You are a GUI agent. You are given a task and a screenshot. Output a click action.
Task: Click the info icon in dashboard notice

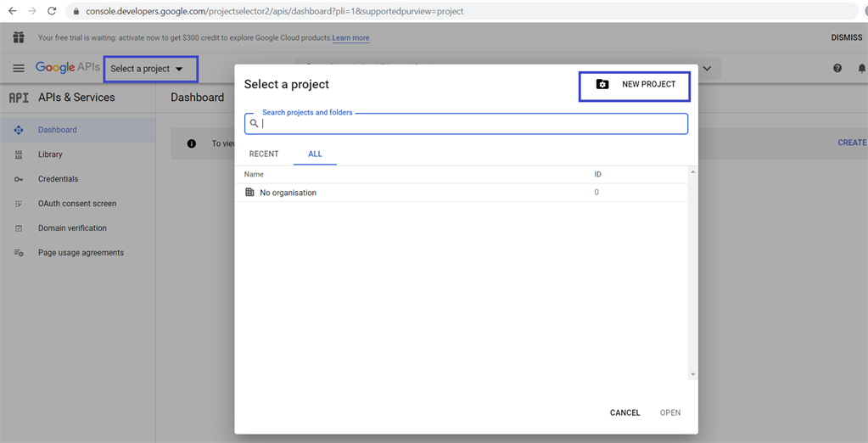tap(192, 143)
